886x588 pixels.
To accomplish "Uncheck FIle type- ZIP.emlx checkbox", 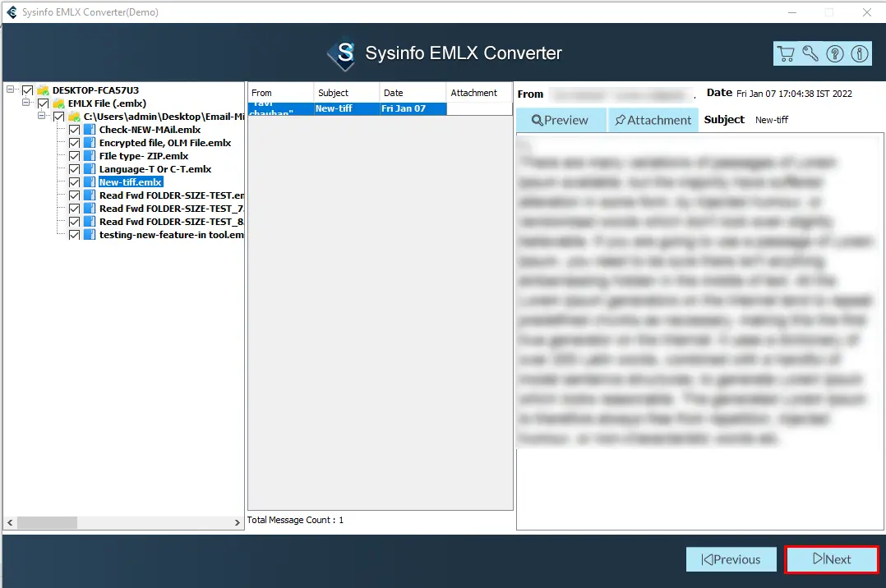I will point(74,156).
